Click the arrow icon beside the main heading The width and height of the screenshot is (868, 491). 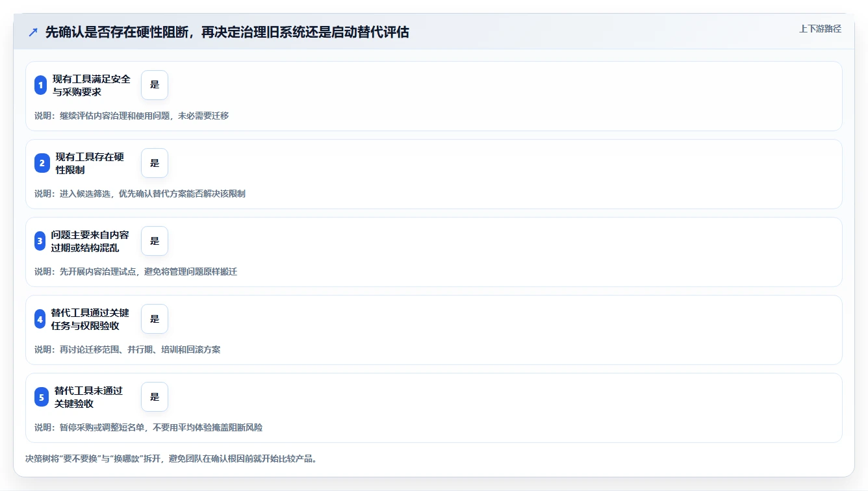tap(32, 32)
